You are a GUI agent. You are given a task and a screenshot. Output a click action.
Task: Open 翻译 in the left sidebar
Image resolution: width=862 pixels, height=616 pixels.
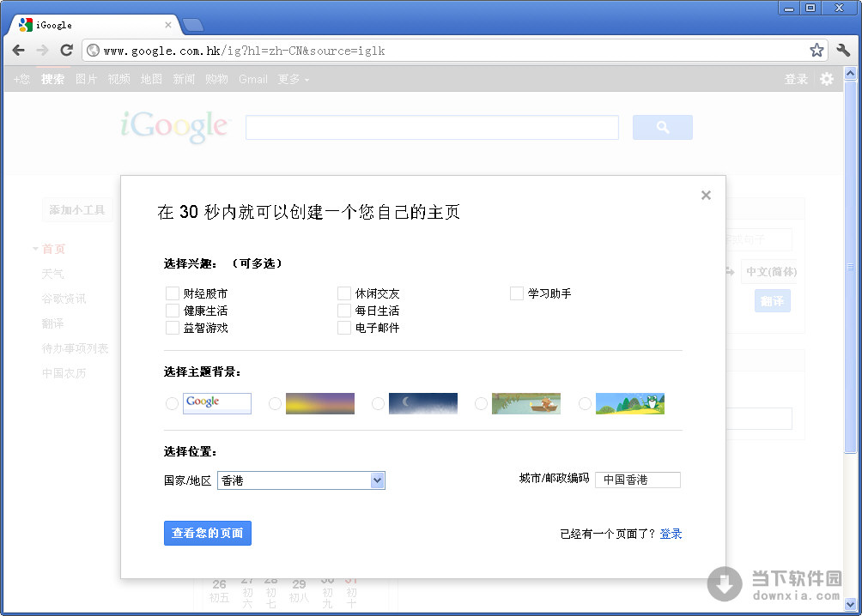pos(52,323)
